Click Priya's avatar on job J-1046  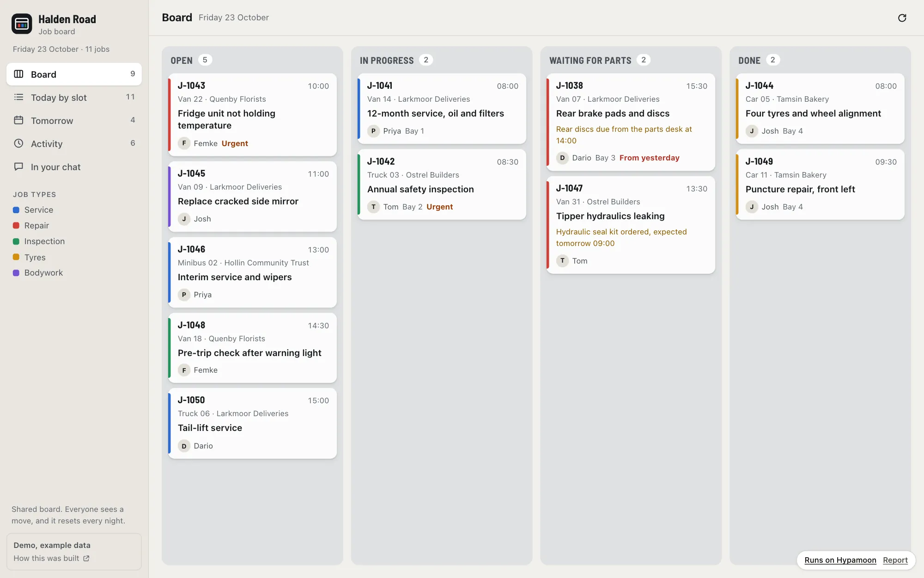pyautogui.click(x=184, y=295)
